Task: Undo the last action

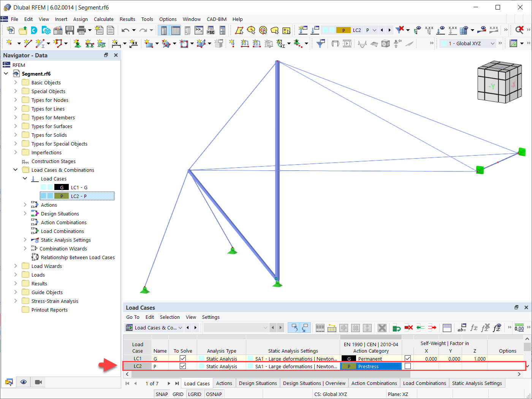Action: click(x=125, y=30)
